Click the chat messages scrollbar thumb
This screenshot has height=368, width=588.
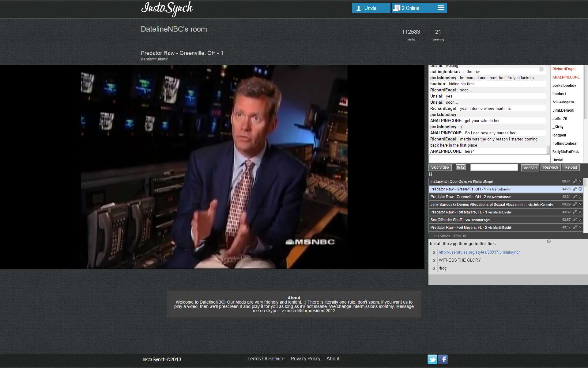548,150
